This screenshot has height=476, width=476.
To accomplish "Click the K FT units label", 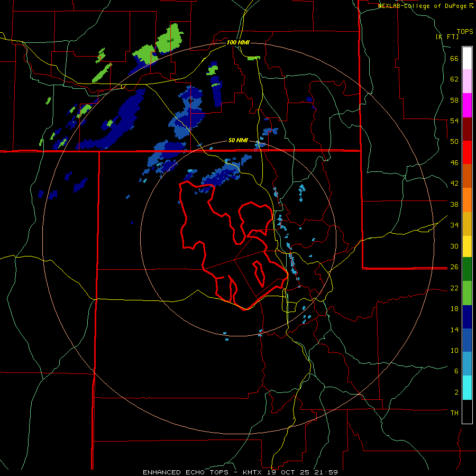I will coord(447,36).
